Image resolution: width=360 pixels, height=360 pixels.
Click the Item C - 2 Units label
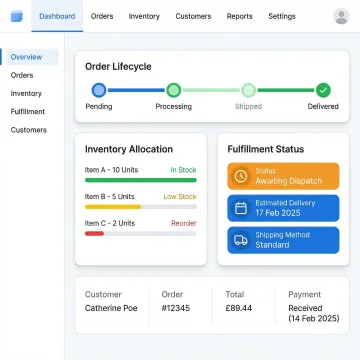click(x=110, y=223)
